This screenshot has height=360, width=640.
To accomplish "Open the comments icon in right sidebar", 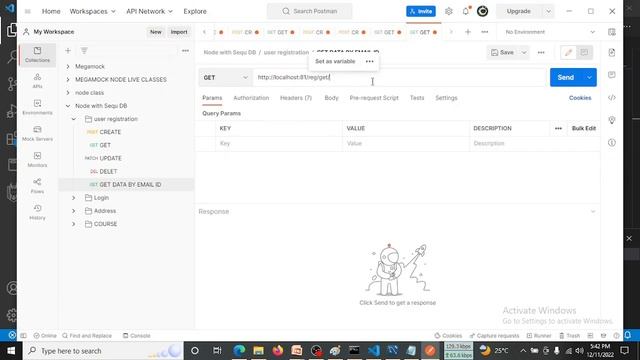I will coord(611,75).
